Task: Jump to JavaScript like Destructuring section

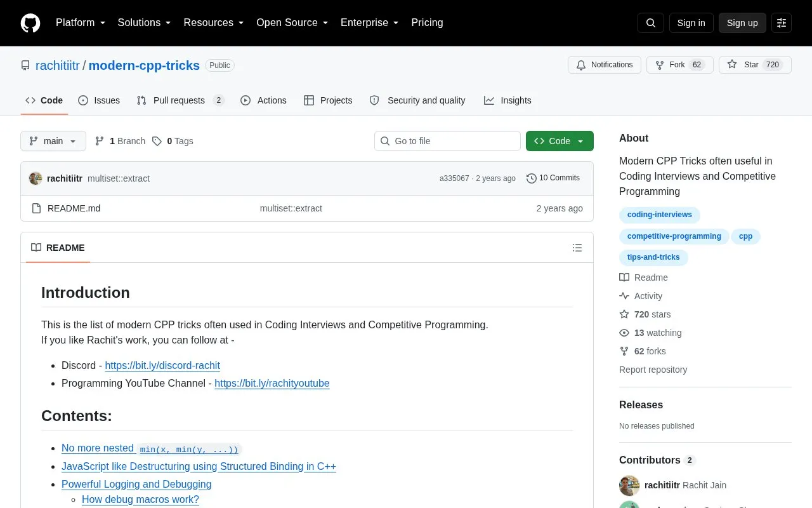Action: [x=199, y=466]
